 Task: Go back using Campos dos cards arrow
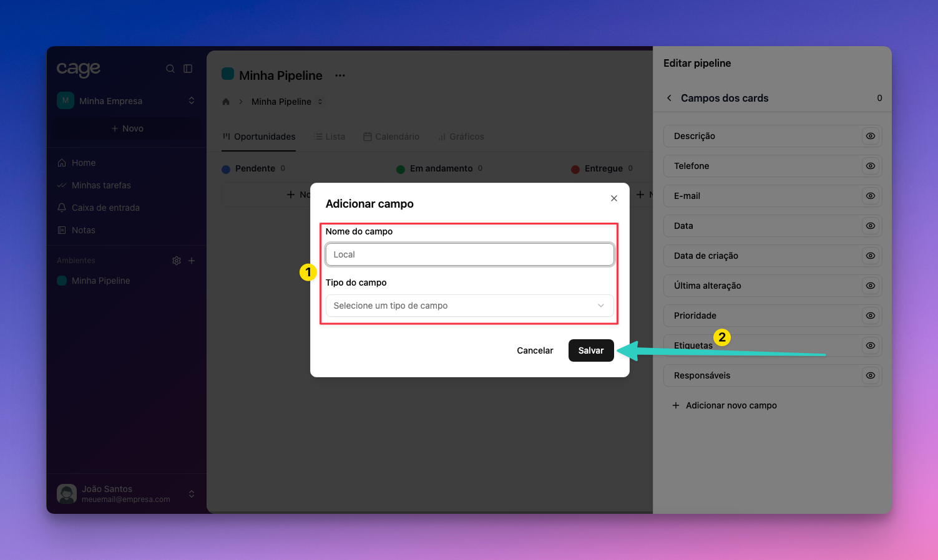[x=670, y=98]
